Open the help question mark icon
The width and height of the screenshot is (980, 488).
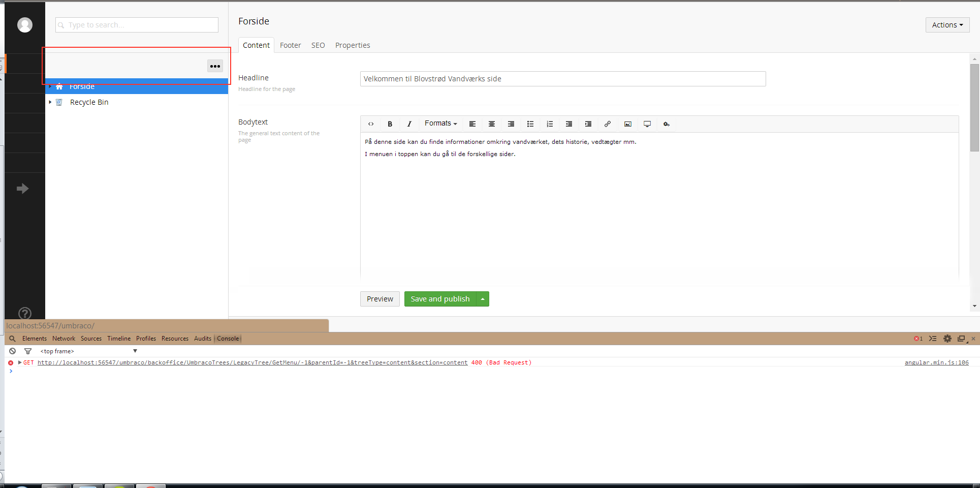coord(24,313)
